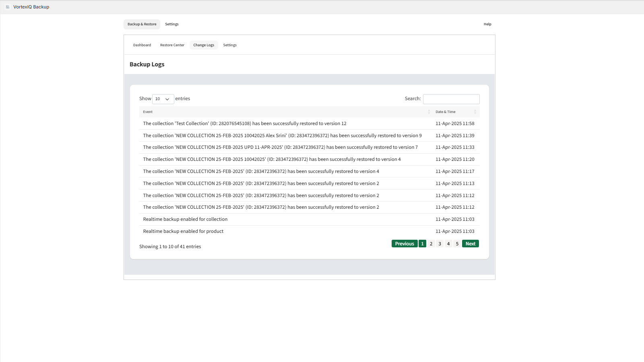The image size is (644, 362).
Task: Select the Realtime backup enabled for product row
Action: tap(183, 231)
